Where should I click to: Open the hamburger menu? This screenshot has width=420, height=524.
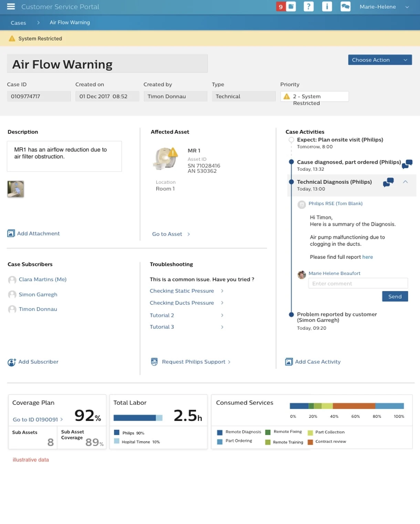point(11,7)
